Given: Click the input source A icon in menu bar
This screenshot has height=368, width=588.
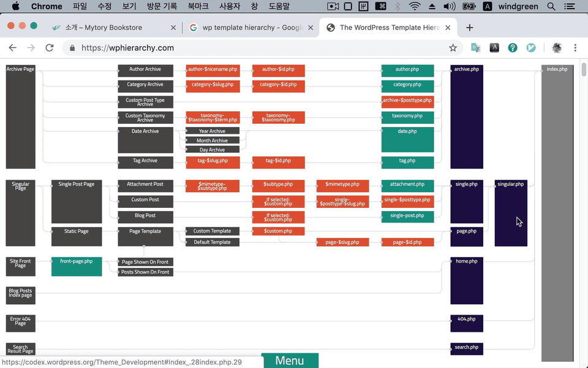Looking at the screenshot, I should coord(487,6).
